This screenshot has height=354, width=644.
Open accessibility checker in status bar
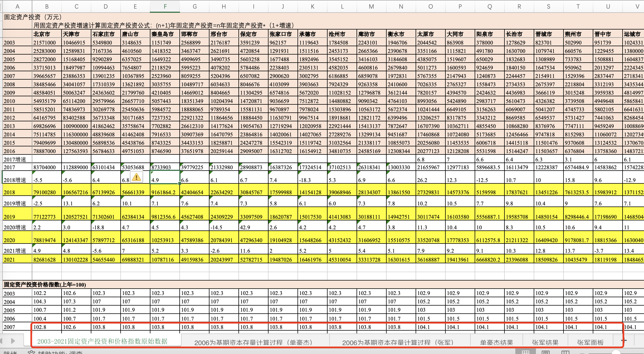coord(56,352)
